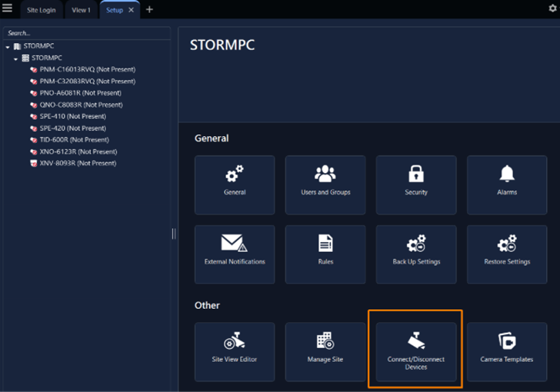Open the Manage Site tile
Image resolution: width=560 pixels, height=392 pixels.
[325, 351]
